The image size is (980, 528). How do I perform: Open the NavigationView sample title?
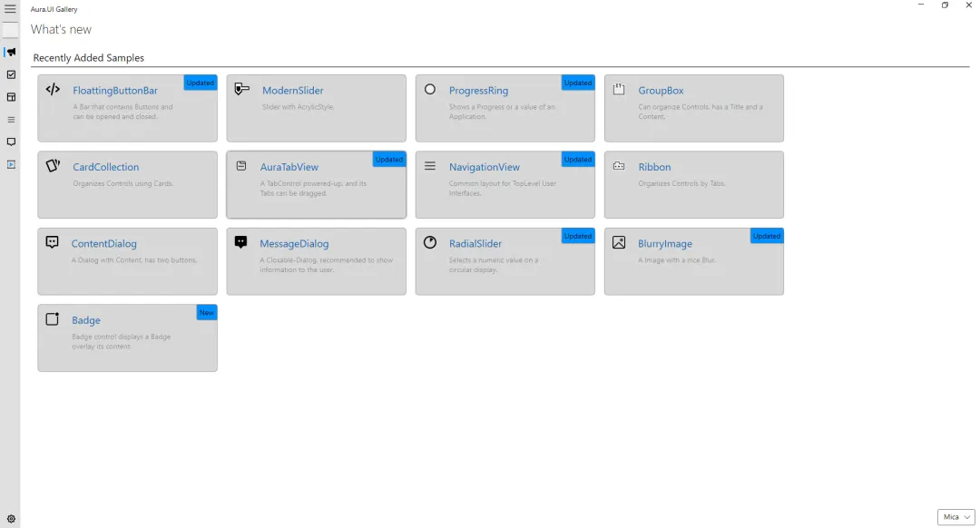coord(485,167)
